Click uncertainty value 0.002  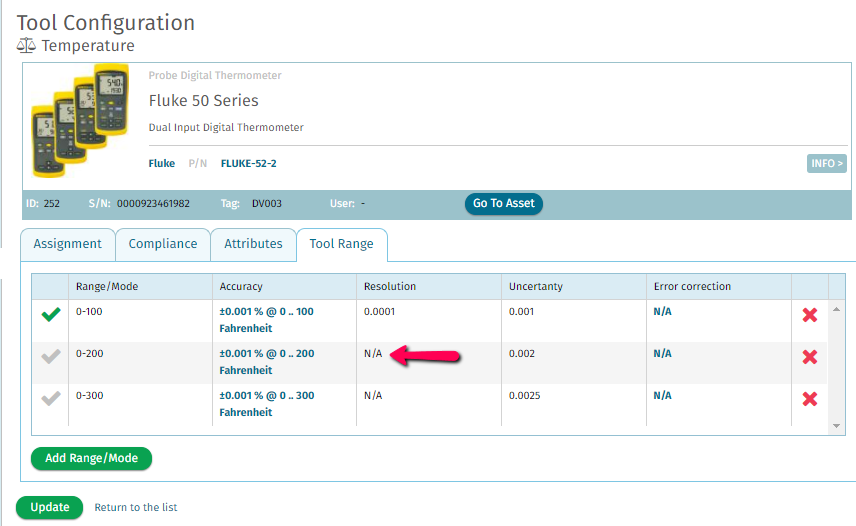coord(522,354)
